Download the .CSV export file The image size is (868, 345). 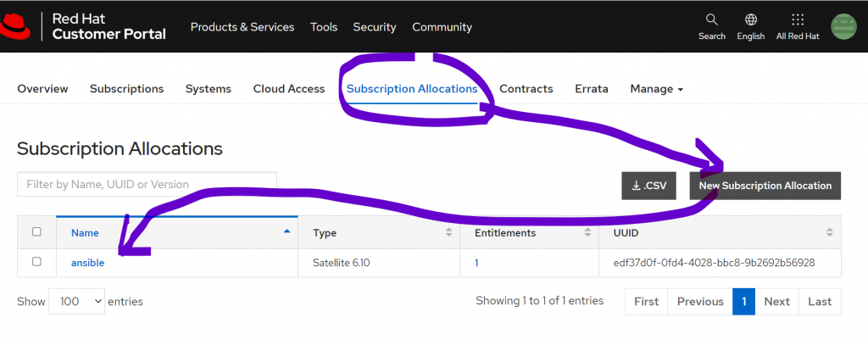click(x=648, y=186)
